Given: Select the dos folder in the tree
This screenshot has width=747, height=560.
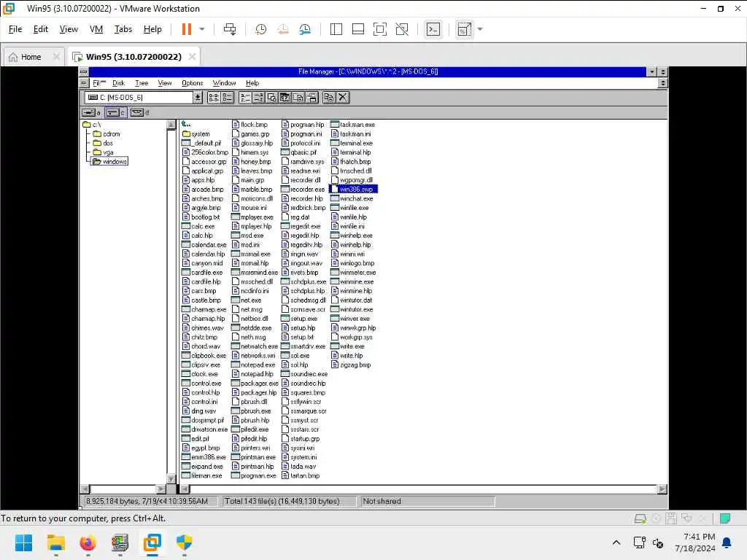Looking at the screenshot, I should [x=104, y=143].
